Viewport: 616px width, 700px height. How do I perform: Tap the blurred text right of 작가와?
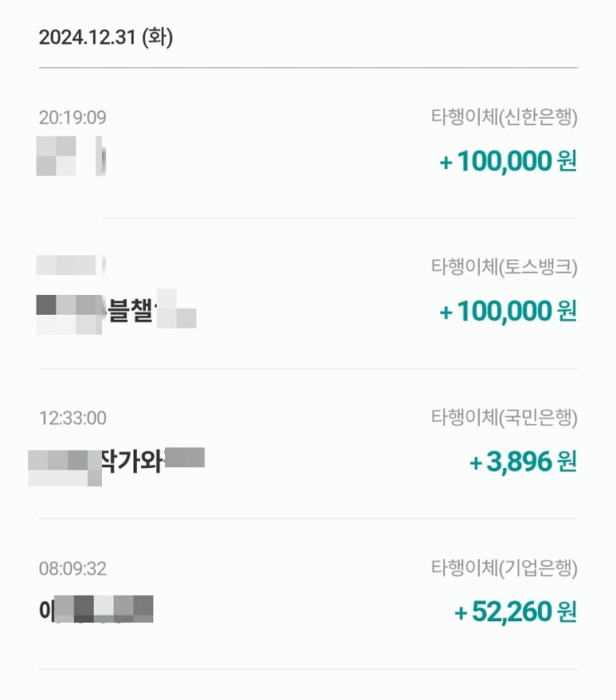(185, 459)
